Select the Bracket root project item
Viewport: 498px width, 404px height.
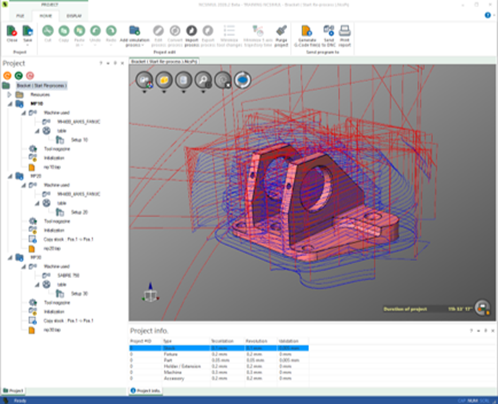[x=42, y=86]
